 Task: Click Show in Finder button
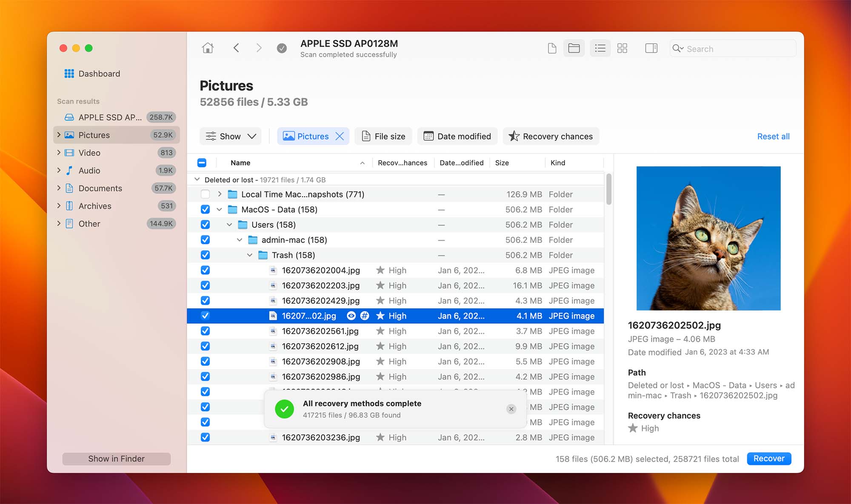(x=117, y=458)
